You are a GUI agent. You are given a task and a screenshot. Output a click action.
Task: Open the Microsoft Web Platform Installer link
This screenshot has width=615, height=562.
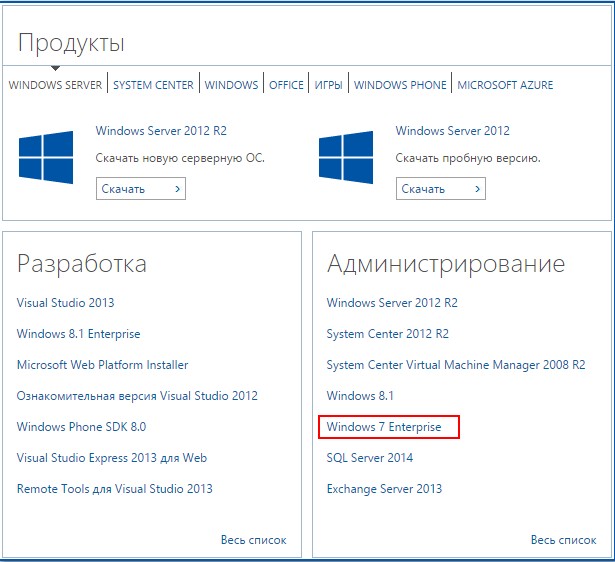coord(102,365)
